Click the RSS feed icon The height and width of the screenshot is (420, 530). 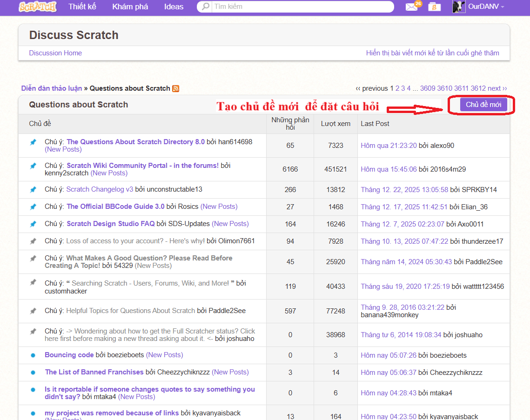(x=176, y=88)
